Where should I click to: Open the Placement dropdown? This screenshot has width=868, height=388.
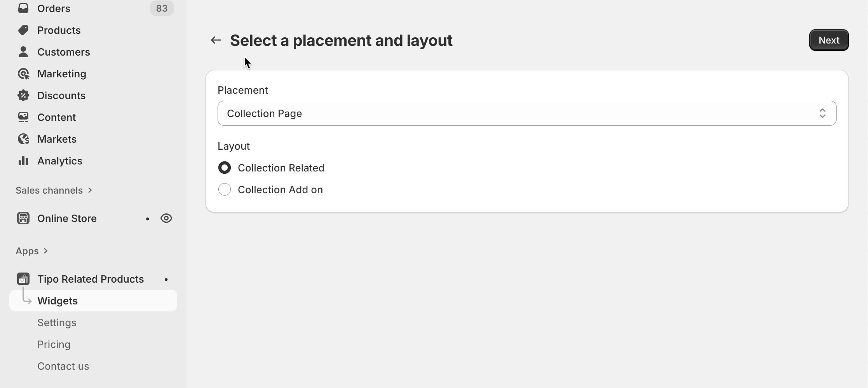[526, 113]
